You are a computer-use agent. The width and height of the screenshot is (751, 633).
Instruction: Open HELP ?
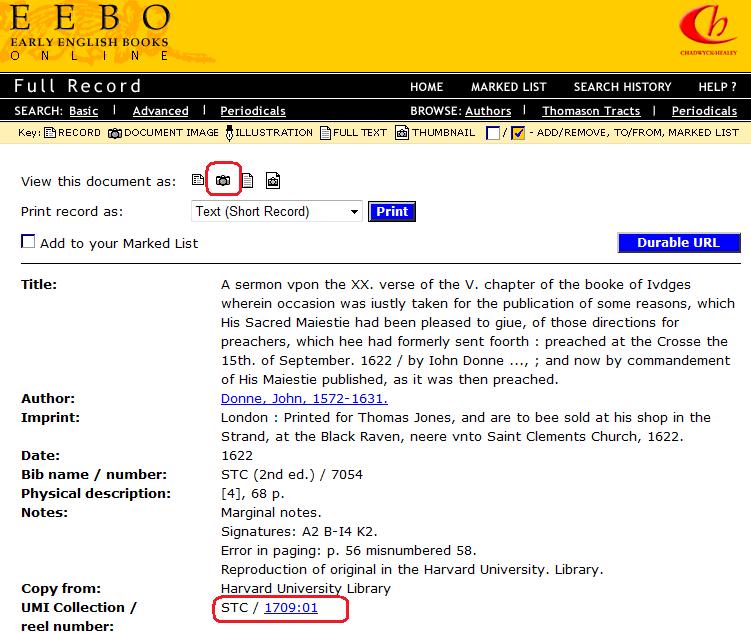717,87
